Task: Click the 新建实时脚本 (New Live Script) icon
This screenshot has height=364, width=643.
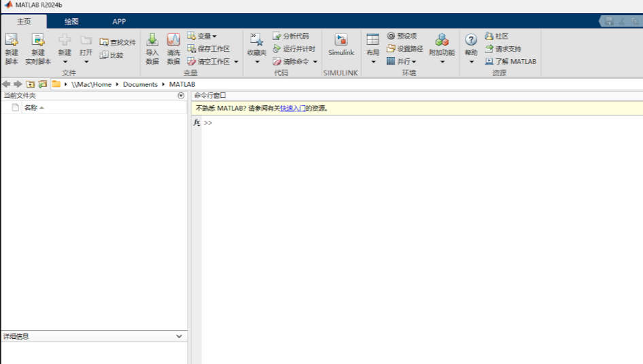Action: tap(38, 40)
